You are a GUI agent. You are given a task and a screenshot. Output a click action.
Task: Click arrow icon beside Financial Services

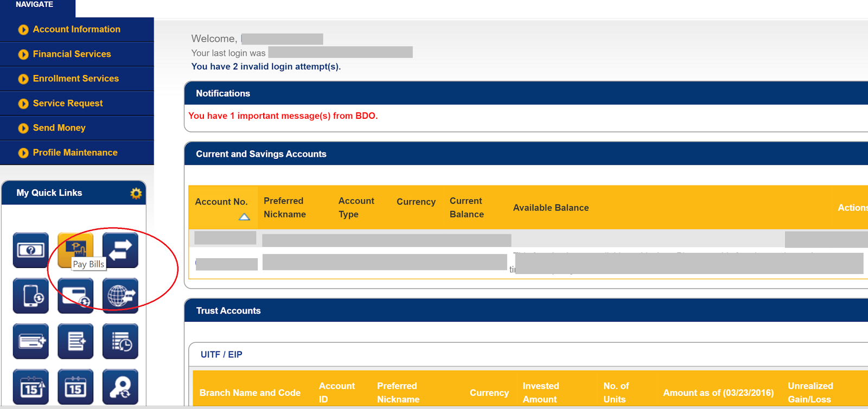tap(23, 54)
